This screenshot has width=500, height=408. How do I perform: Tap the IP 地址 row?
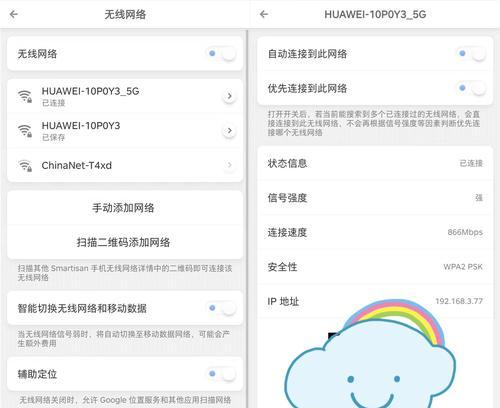[375, 301]
